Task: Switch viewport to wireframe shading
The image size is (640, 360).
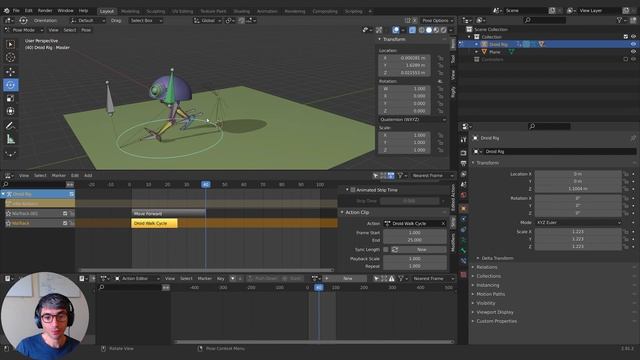Action: pos(421,30)
